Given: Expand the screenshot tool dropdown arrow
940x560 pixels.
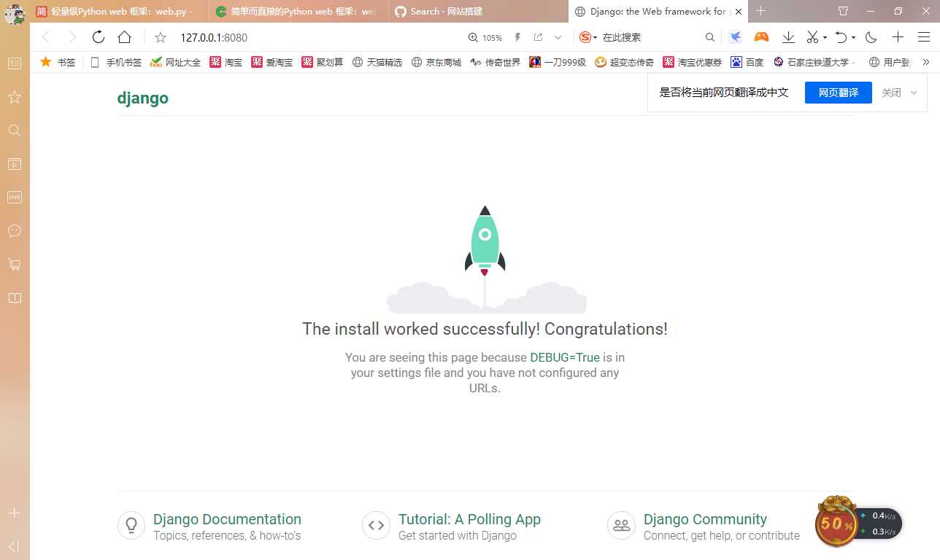Looking at the screenshot, I should [x=825, y=38].
